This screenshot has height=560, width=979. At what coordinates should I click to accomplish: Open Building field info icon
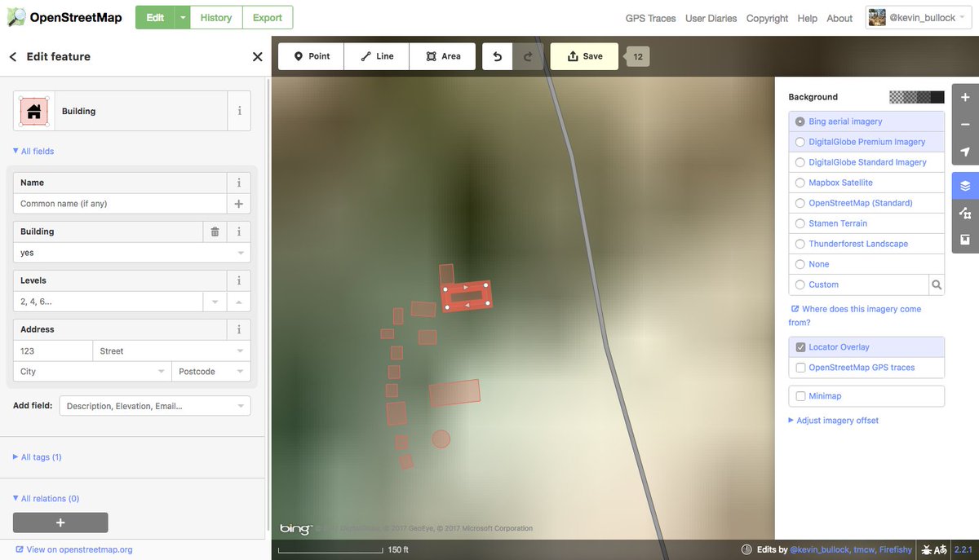tap(239, 231)
